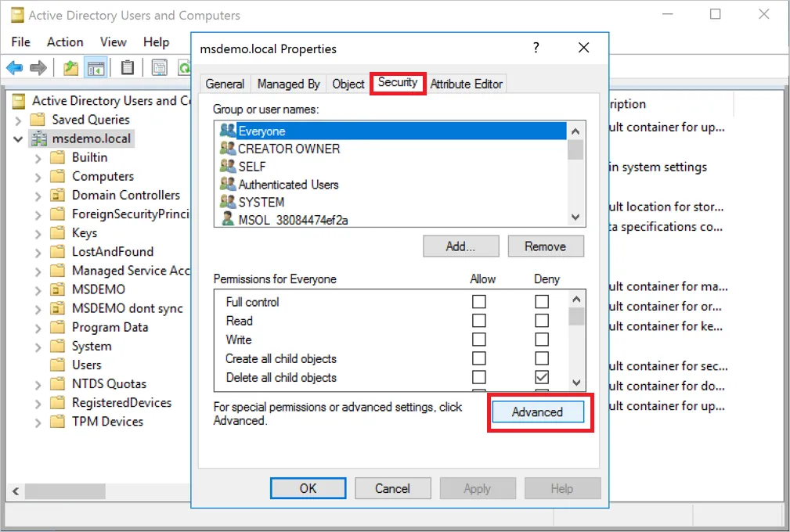
Task: Click the dialog question mark help icon
Action: click(x=536, y=48)
